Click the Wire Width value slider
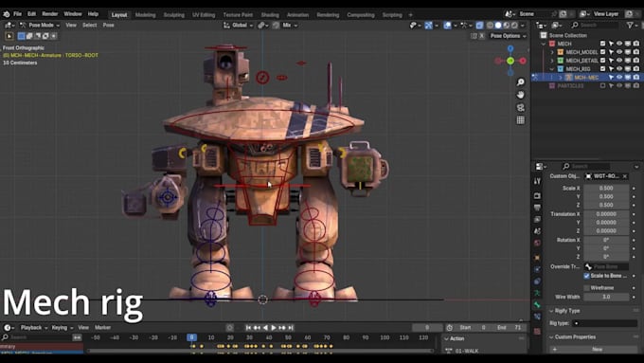644x363 pixels. pos(606,297)
